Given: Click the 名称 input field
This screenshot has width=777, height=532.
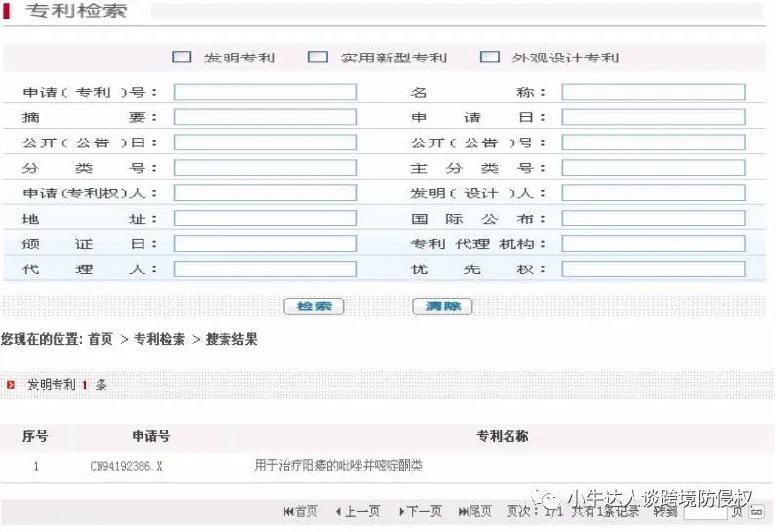Looking at the screenshot, I should click(x=653, y=92).
